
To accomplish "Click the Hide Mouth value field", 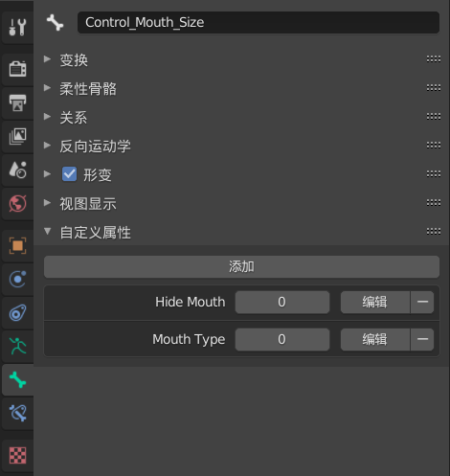I will click(x=282, y=302).
